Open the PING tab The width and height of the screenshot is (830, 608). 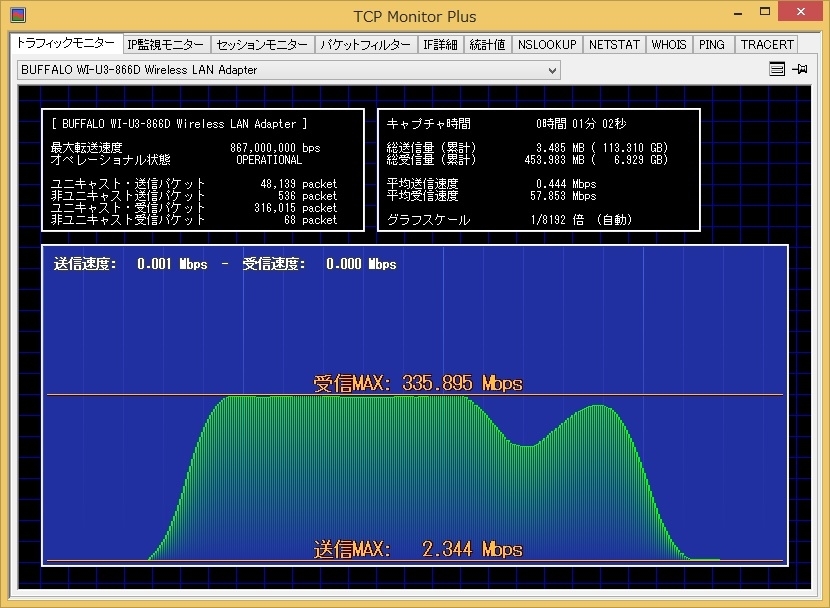tap(712, 45)
